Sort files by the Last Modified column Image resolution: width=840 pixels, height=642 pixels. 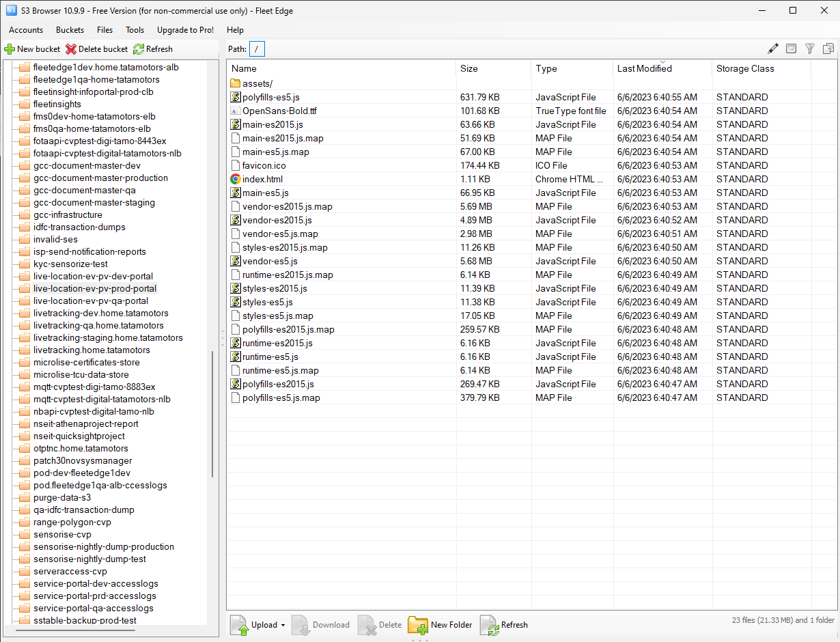coord(644,68)
